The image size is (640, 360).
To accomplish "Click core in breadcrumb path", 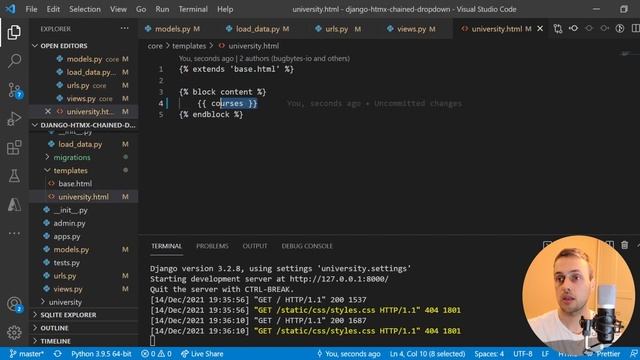I will [x=155, y=46].
